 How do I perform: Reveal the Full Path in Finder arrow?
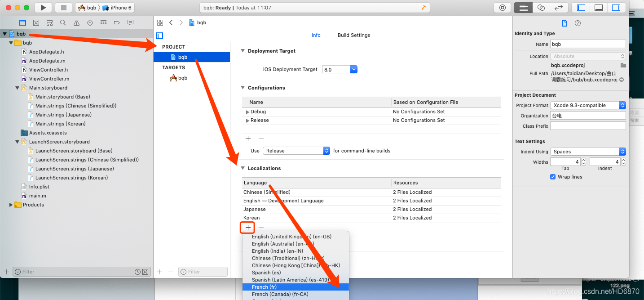point(622,80)
